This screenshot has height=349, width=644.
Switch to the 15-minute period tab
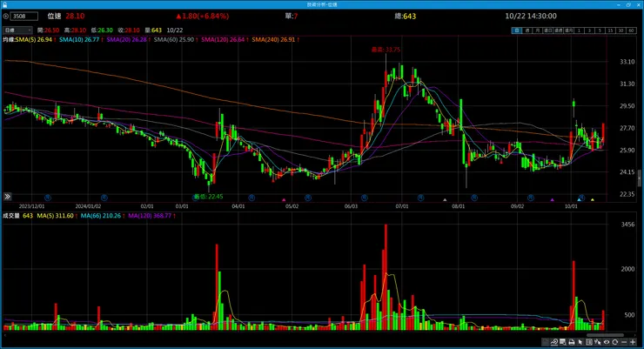[x=610, y=30]
